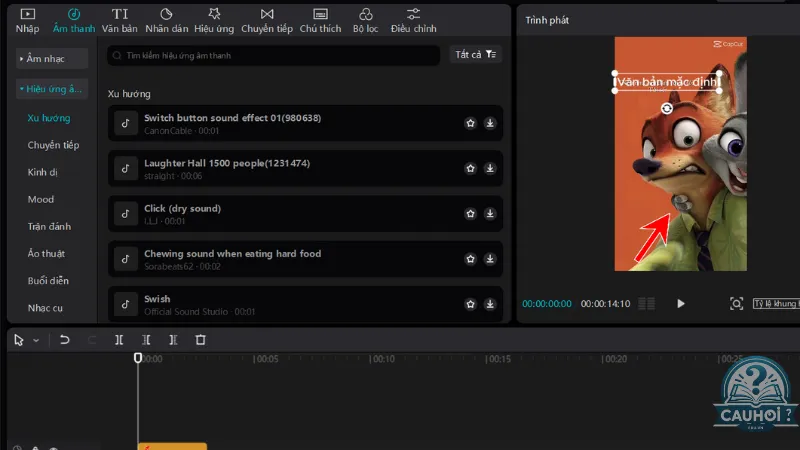Screen dimensions: 800x450
Task: Favorite the Chewing sound effect
Action: pyautogui.click(x=470, y=259)
